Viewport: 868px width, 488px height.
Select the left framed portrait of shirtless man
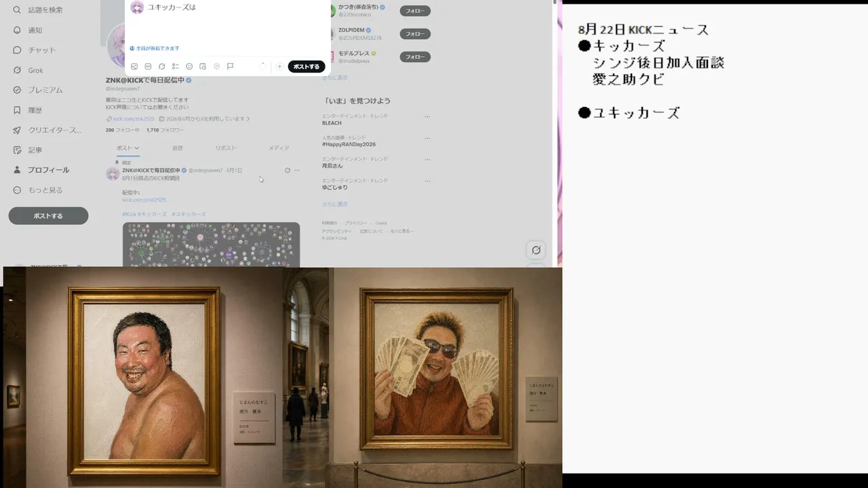coord(144,380)
